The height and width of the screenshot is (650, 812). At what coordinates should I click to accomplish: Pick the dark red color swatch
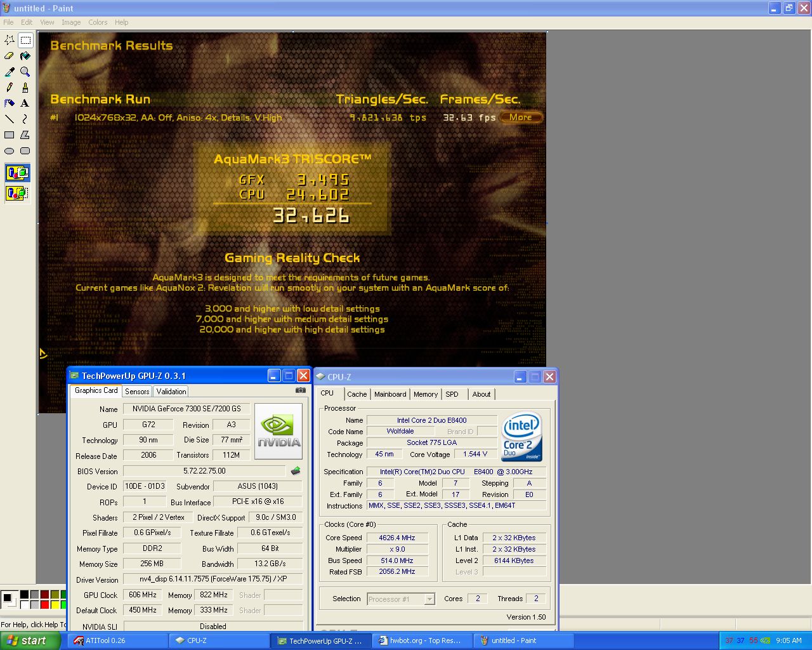click(44, 595)
